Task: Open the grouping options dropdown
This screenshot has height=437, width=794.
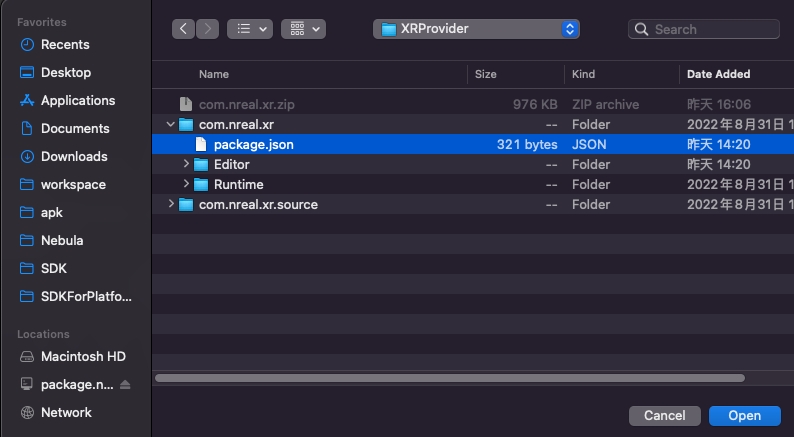Action: 303,29
